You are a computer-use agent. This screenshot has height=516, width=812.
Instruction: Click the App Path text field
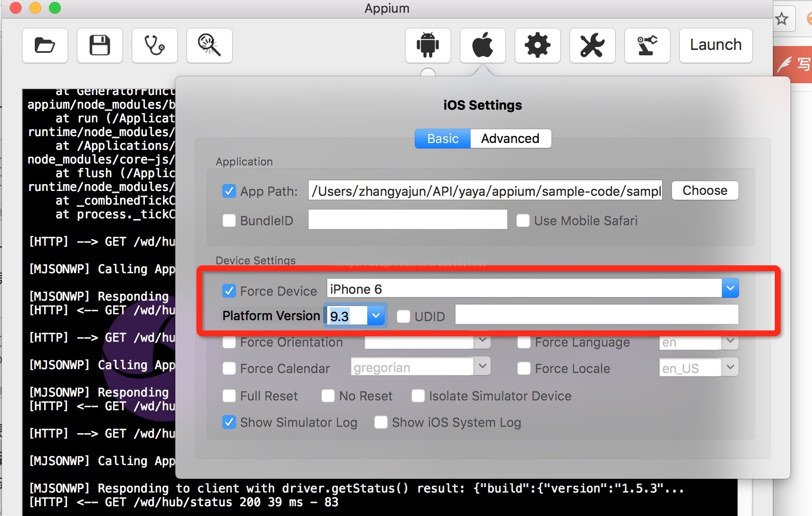click(x=485, y=190)
